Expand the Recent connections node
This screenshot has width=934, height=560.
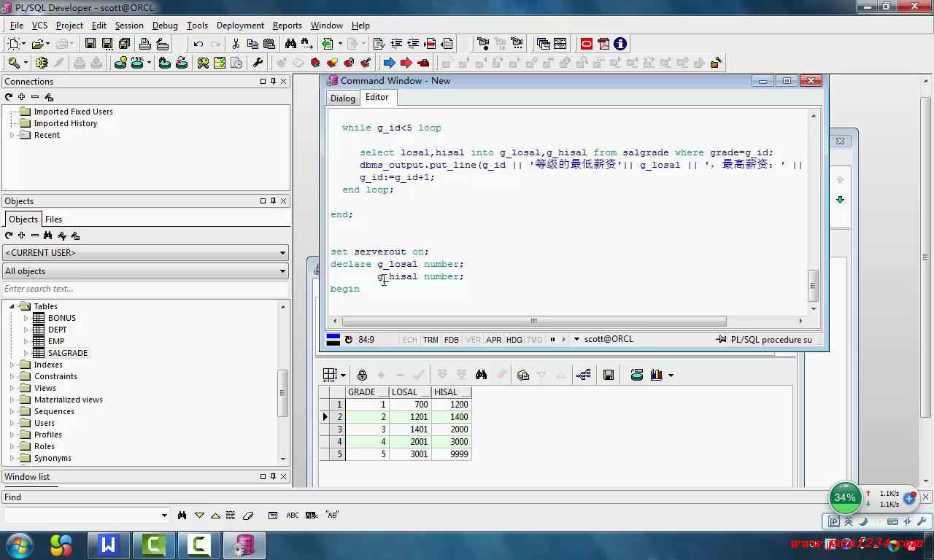[x=12, y=135]
